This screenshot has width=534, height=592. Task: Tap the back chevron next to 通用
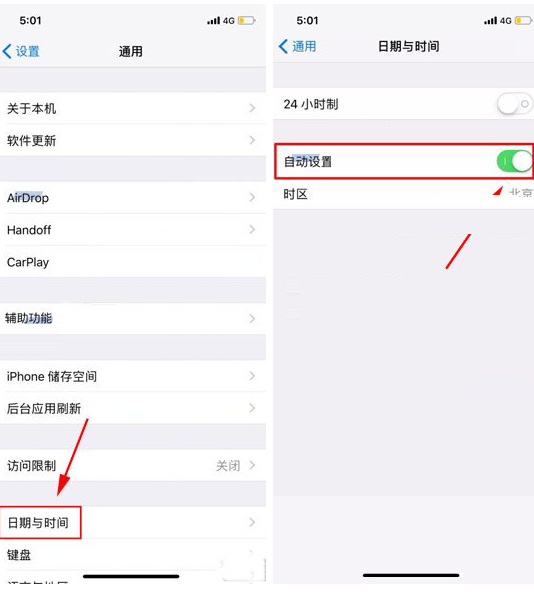(x=283, y=46)
